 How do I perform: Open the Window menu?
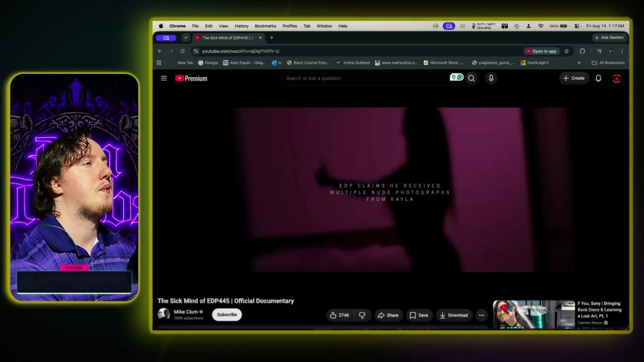(x=325, y=26)
